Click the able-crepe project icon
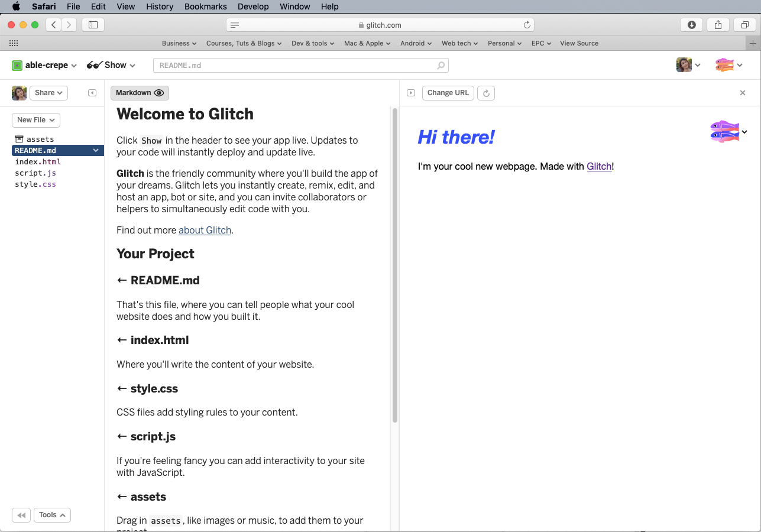761x532 pixels. click(17, 66)
